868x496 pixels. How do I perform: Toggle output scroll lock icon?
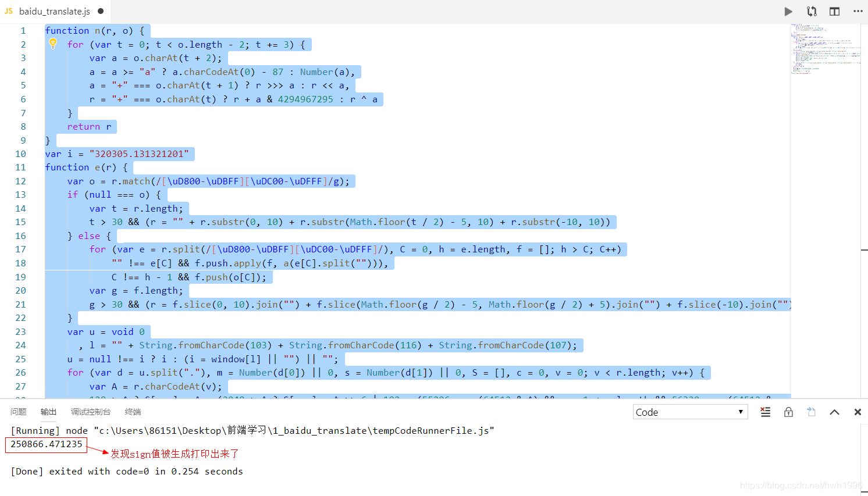[x=788, y=412]
